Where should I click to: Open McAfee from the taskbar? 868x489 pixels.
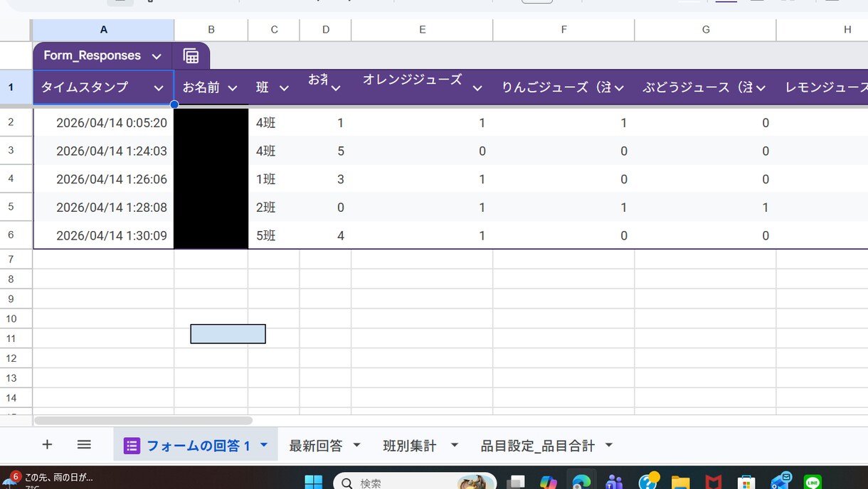click(x=714, y=483)
